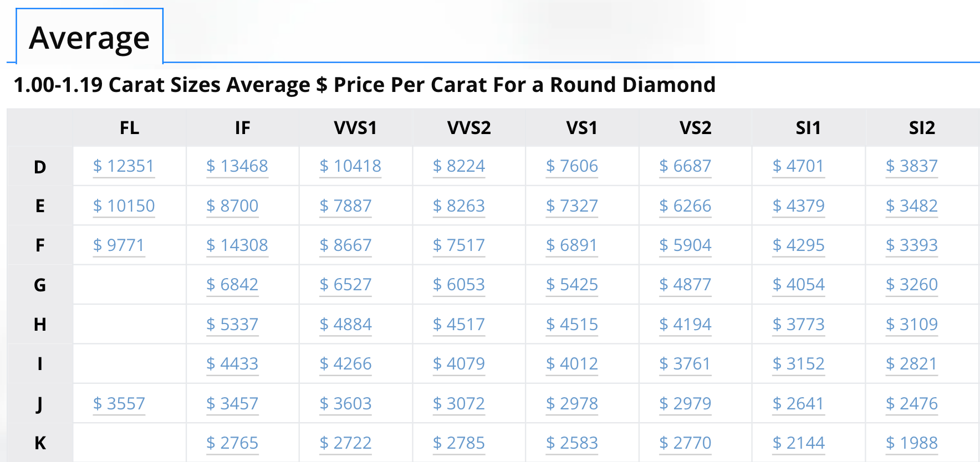
Task: Open the $ 8263 E VVS2 price
Action: (459, 206)
